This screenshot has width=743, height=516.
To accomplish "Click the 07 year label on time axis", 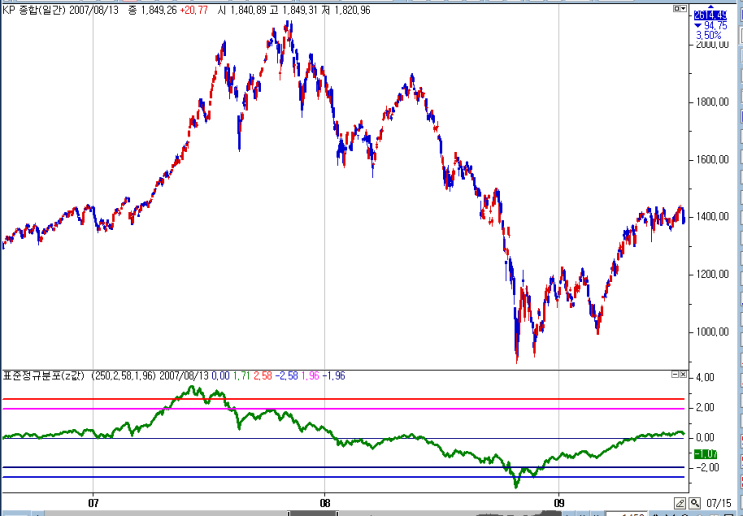I will point(93,502).
